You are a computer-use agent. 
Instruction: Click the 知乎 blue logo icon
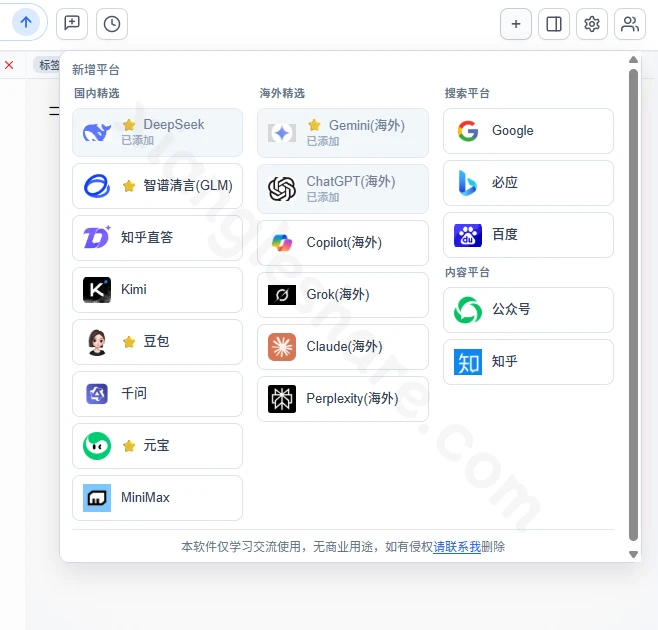tap(468, 362)
